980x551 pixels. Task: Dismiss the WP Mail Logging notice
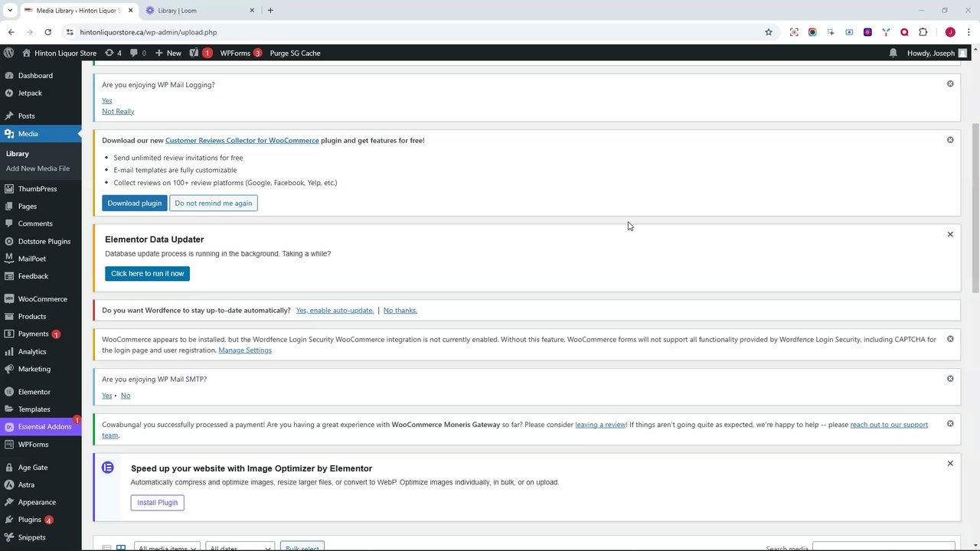[950, 83]
